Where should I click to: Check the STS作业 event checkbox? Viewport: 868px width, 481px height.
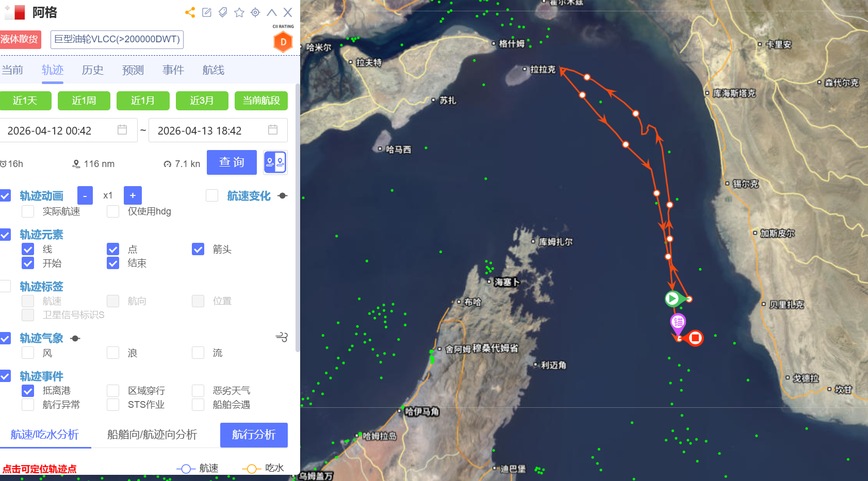[x=113, y=405]
